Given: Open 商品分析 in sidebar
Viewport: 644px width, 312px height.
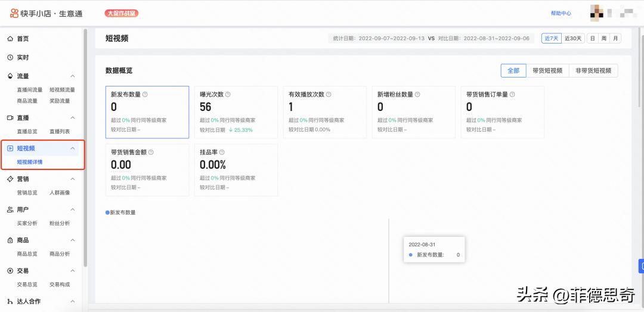Looking at the screenshot, I should 60,254.
